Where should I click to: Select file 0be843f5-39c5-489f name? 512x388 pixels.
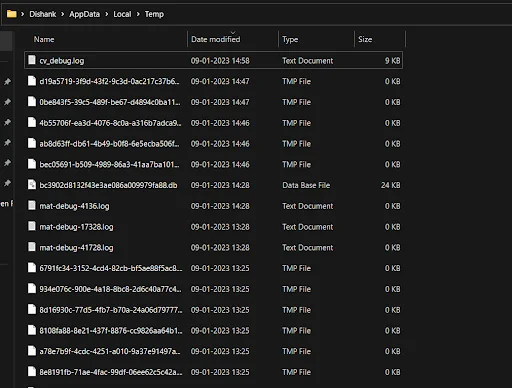(x=110, y=102)
